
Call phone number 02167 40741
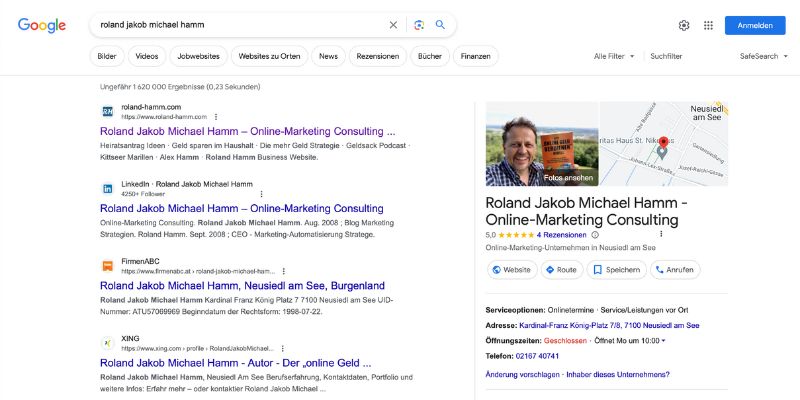click(537, 356)
